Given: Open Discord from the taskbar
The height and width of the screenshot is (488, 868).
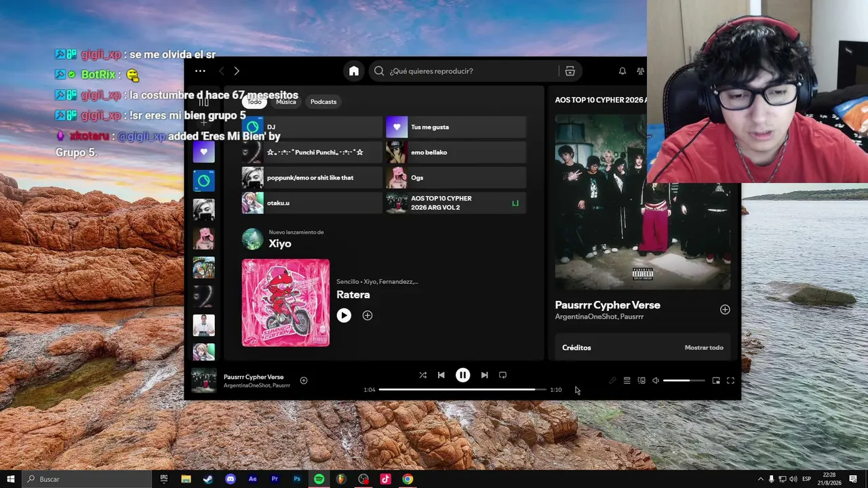Looking at the screenshot, I should [x=231, y=479].
